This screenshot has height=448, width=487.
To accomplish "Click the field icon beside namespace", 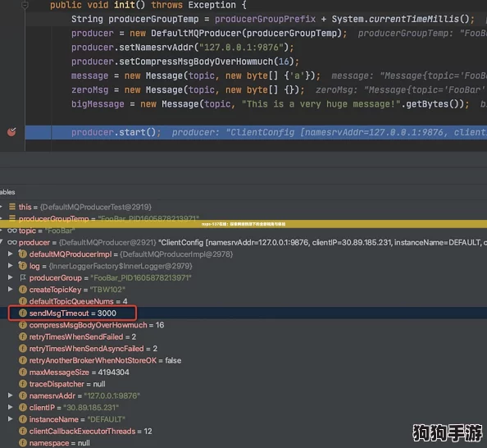I will pos(23,443).
